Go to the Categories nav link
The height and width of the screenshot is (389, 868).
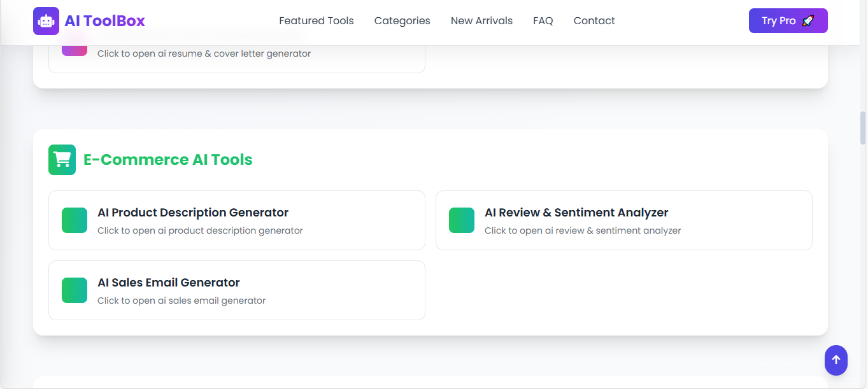click(402, 21)
